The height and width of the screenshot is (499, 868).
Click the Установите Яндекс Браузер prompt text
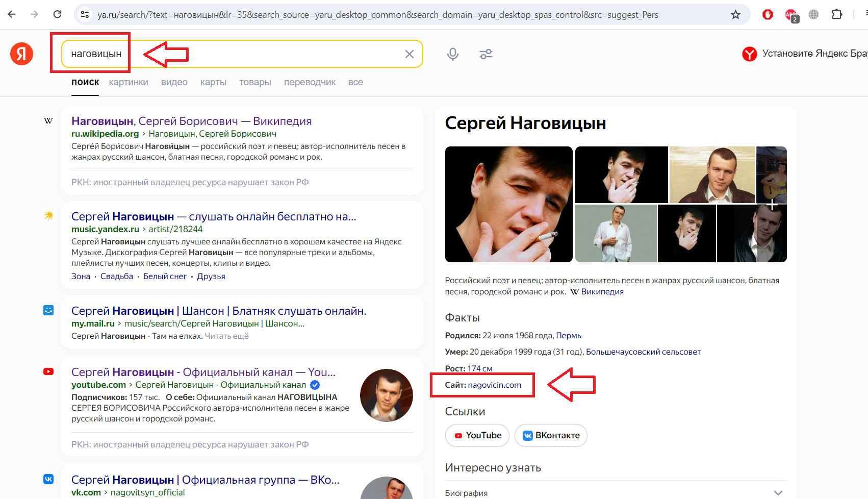point(814,54)
